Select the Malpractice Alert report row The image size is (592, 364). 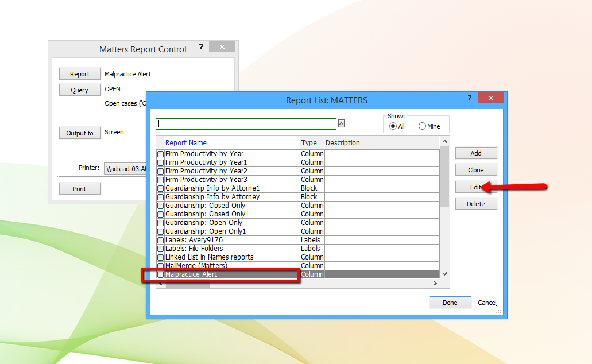[298, 274]
